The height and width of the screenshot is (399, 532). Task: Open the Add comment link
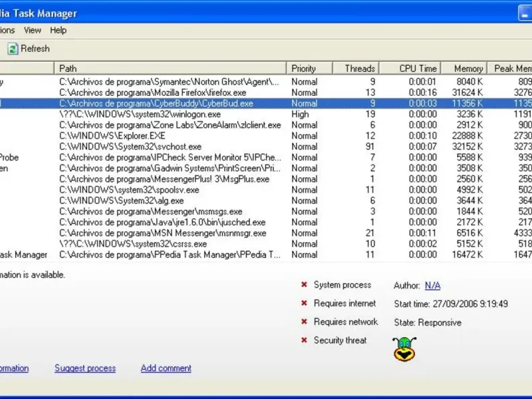coord(166,368)
